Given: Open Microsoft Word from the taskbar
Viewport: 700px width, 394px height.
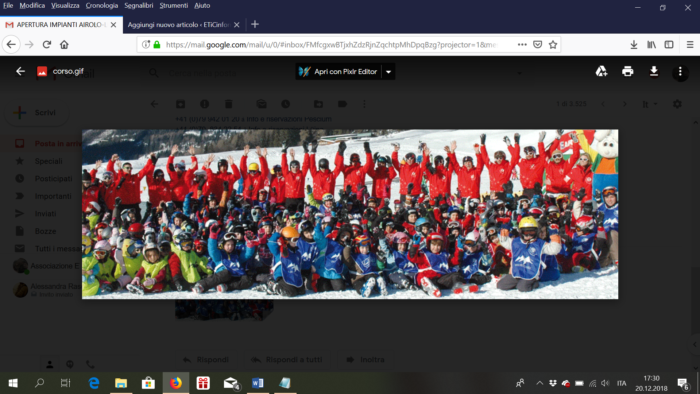Looking at the screenshot, I should point(258,383).
